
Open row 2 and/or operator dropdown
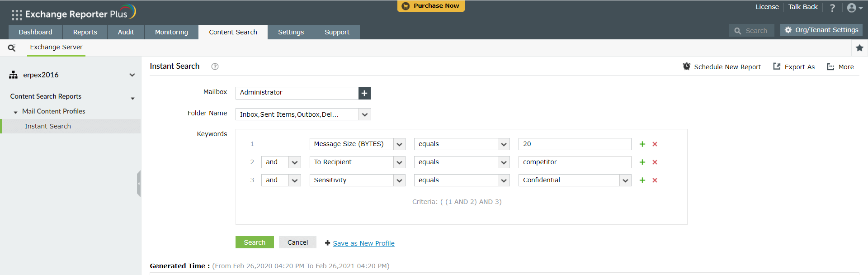(x=295, y=162)
